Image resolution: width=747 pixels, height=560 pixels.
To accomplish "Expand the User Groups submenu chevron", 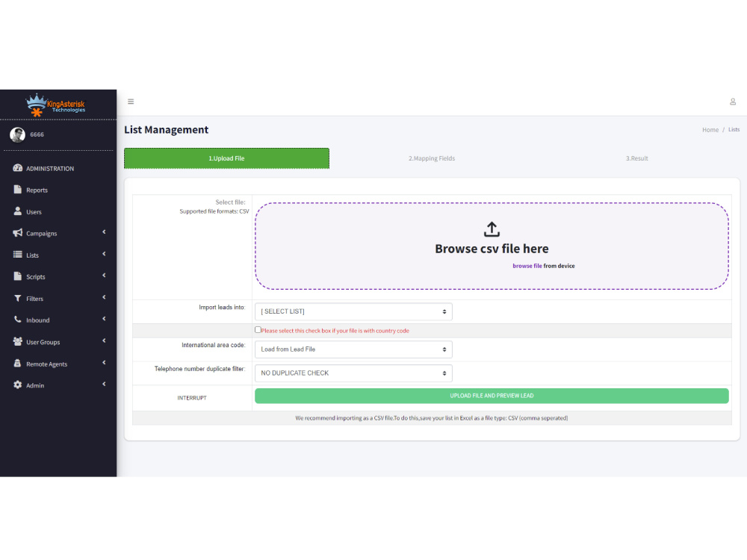I will [x=104, y=340].
